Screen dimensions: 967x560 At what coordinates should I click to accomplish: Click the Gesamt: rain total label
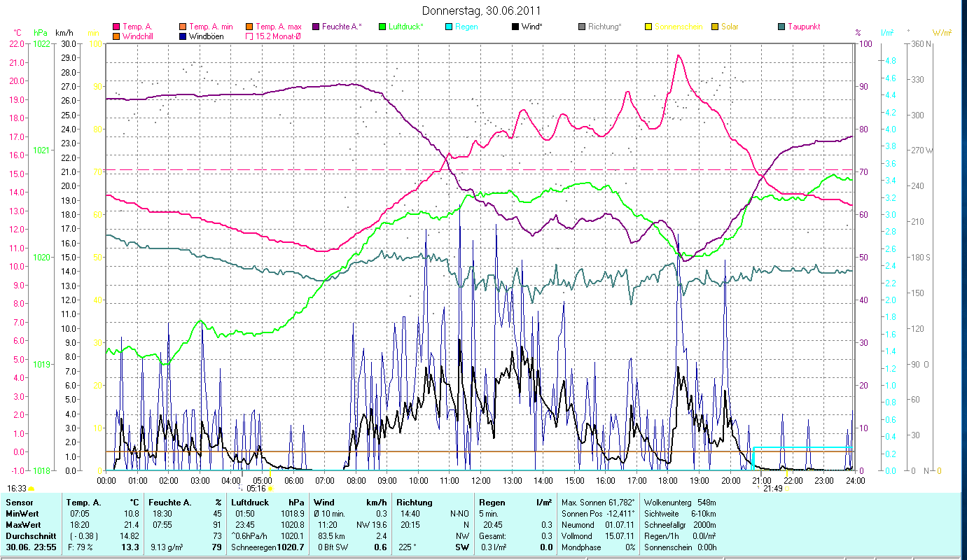[494, 536]
